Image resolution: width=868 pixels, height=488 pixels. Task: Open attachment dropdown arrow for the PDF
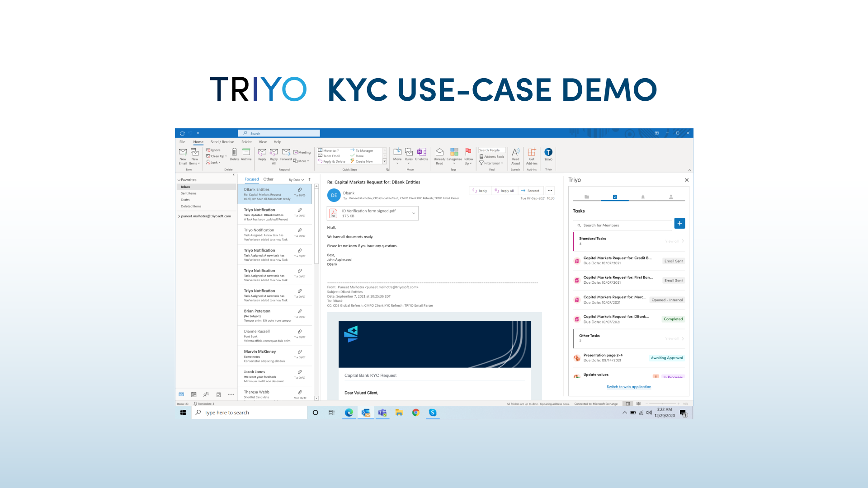tap(414, 213)
